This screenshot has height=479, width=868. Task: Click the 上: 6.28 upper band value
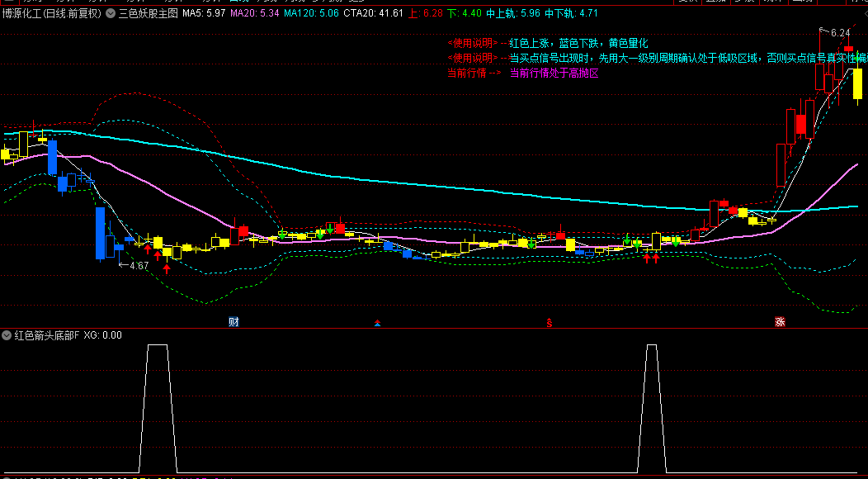(426, 13)
